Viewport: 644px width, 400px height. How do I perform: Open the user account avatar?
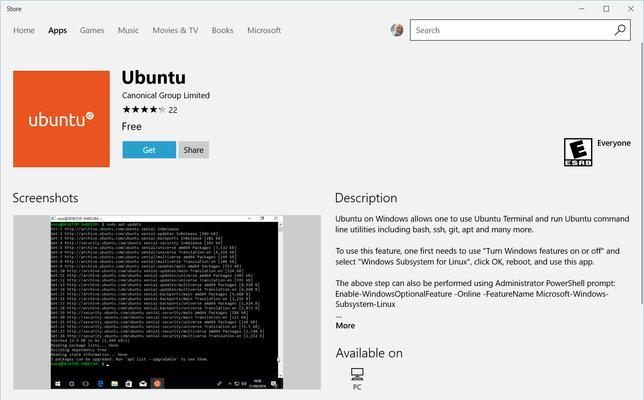(397, 30)
